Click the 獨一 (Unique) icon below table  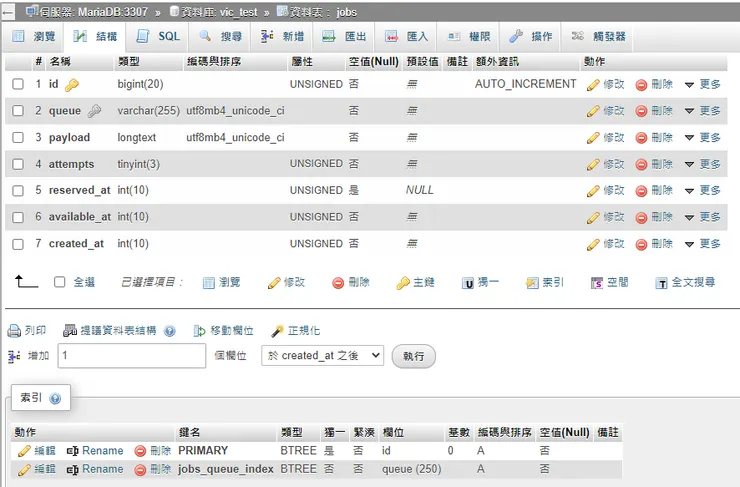pyautogui.click(x=467, y=283)
